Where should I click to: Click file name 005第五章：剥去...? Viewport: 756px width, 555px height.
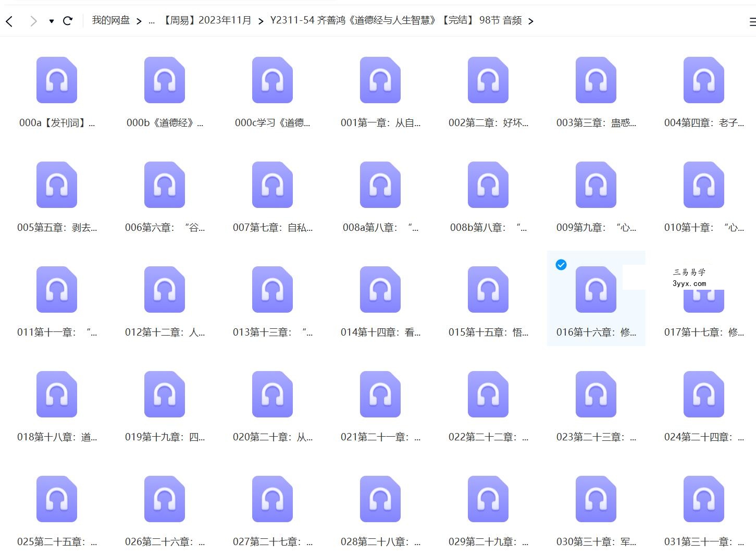click(x=57, y=227)
